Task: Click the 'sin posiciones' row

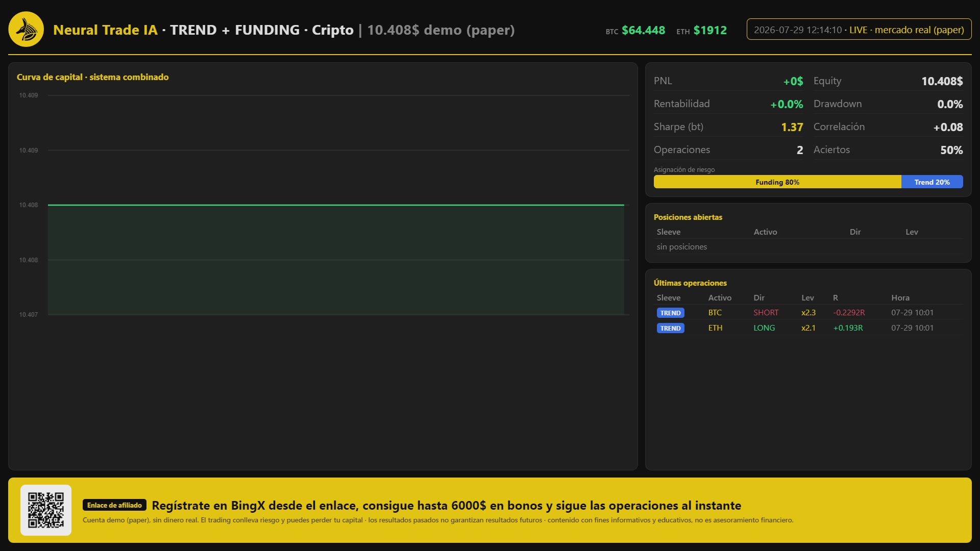Action: (808, 247)
